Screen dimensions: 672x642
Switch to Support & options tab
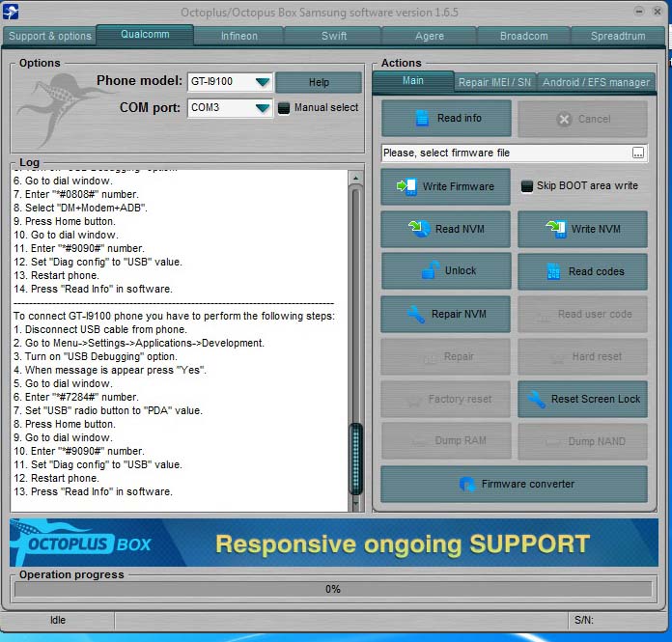tap(50, 36)
